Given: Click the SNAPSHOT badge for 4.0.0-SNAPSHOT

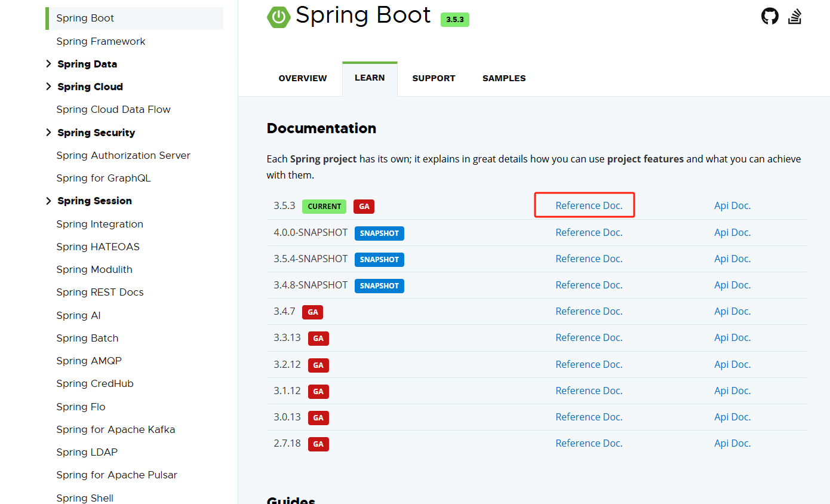Looking at the screenshot, I should click(379, 233).
